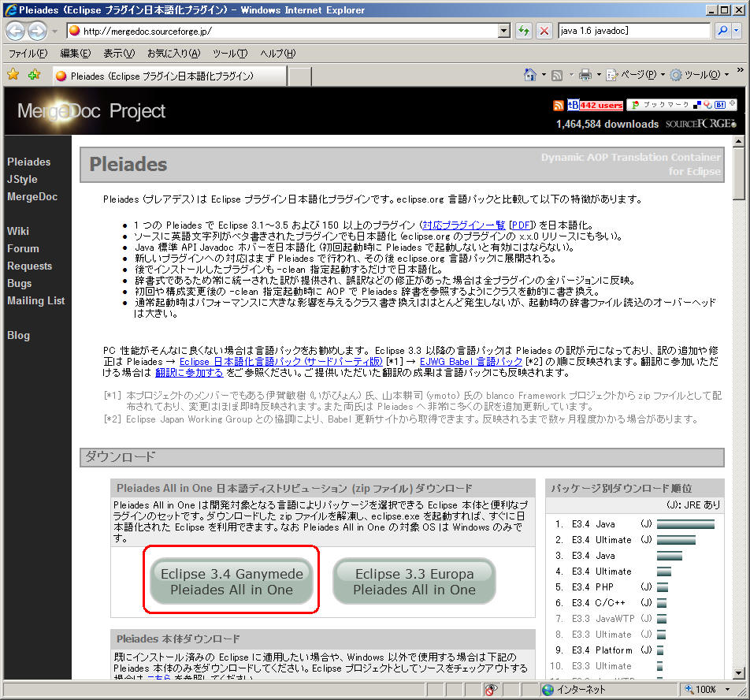Click Eclipse 3.4 Ganymede Pleiades All in One button
750x700 pixels.
[x=232, y=582]
